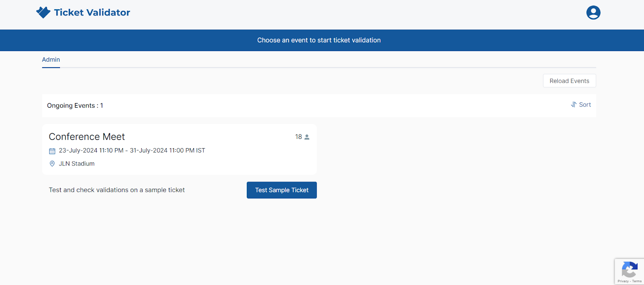Click the attendee count showing 18
The height and width of the screenshot is (285, 644).
(298, 136)
